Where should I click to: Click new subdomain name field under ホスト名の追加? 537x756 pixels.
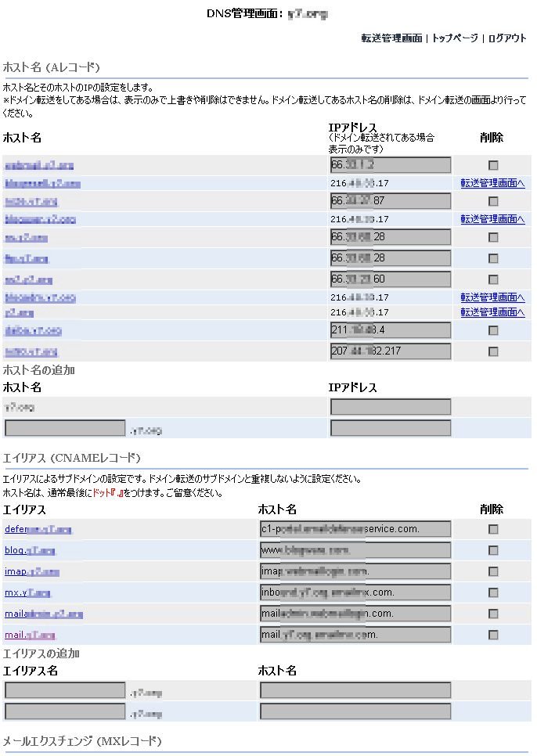pos(65,428)
